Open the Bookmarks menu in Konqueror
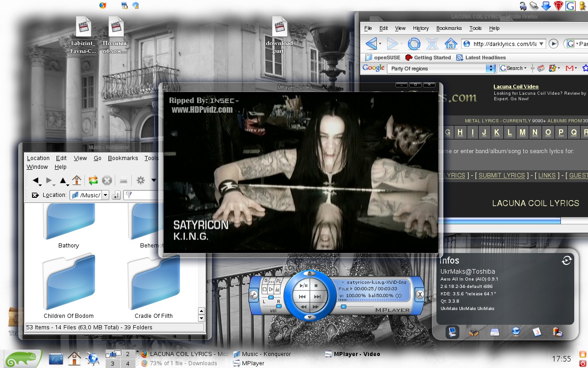The height and width of the screenshot is (368, 588). 123,158
